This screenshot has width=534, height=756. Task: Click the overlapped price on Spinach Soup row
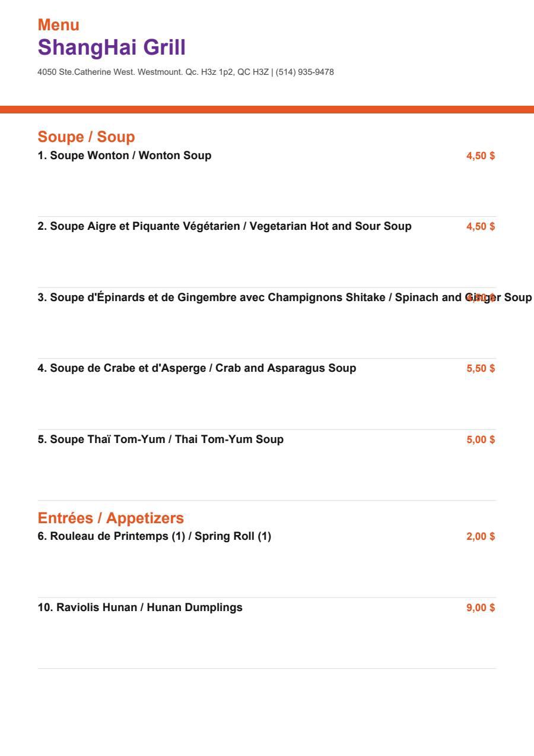tap(481, 297)
